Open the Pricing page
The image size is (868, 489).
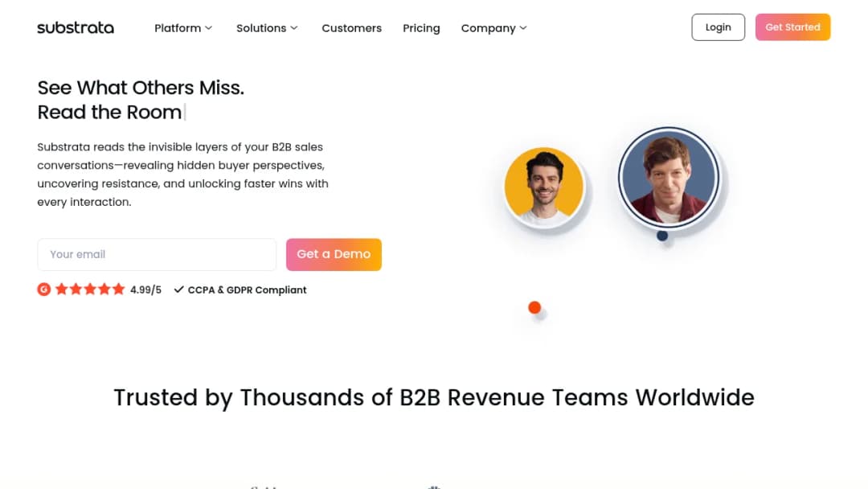[421, 28]
